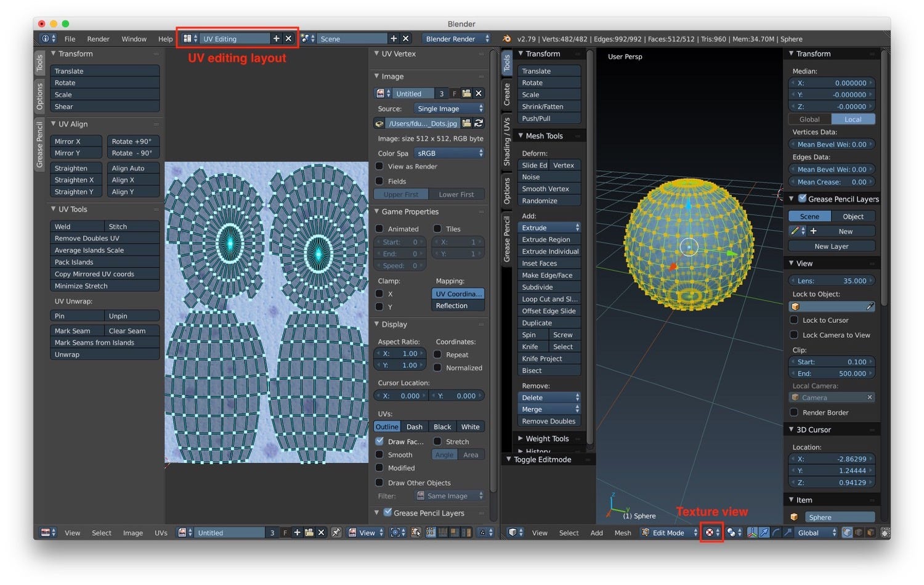This screenshot has height=585, width=924.
Task: Select vertex select mode cube icon
Action: 847,533
